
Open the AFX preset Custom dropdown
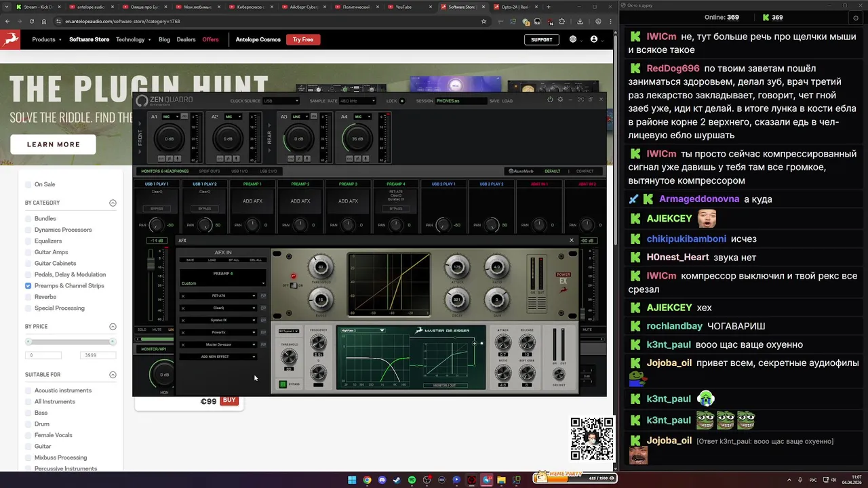point(222,283)
